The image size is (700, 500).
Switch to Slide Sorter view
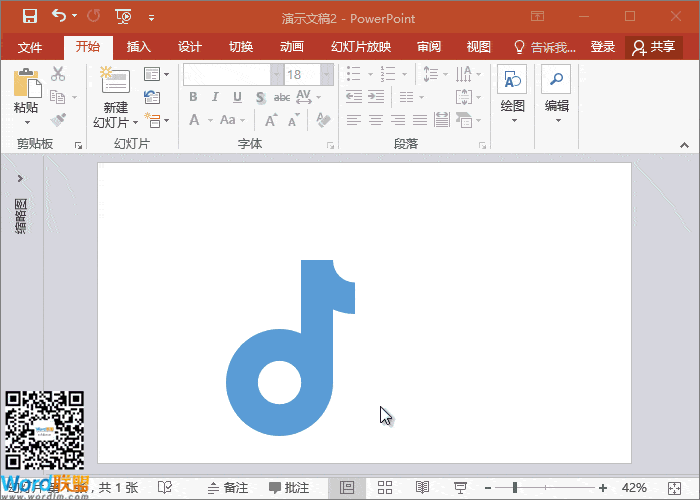click(x=385, y=488)
